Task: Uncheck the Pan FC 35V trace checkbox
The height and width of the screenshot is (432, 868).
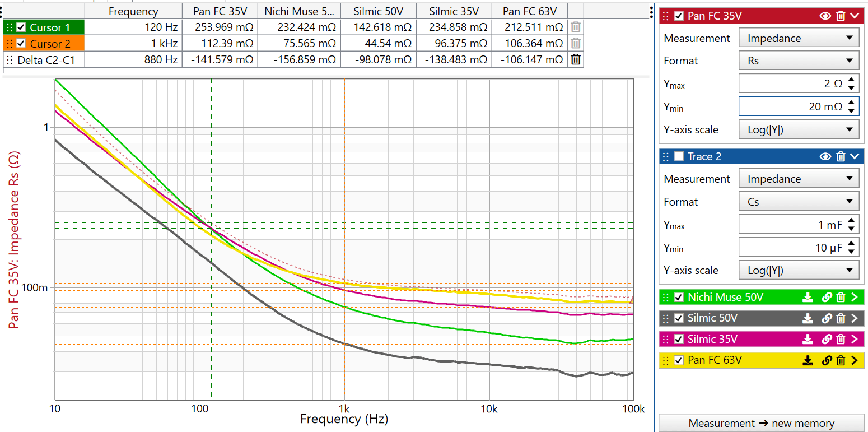Action: pyautogui.click(x=679, y=16)
